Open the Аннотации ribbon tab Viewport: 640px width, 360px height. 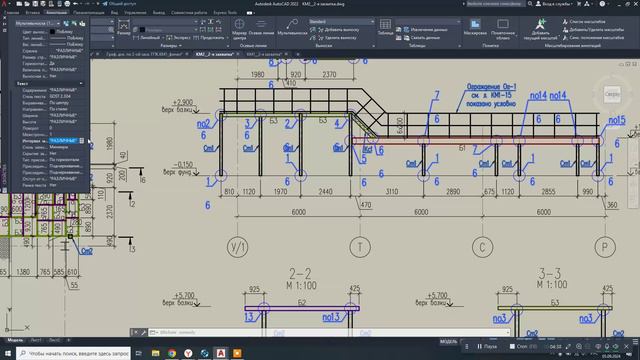click(x=56, y=13)
